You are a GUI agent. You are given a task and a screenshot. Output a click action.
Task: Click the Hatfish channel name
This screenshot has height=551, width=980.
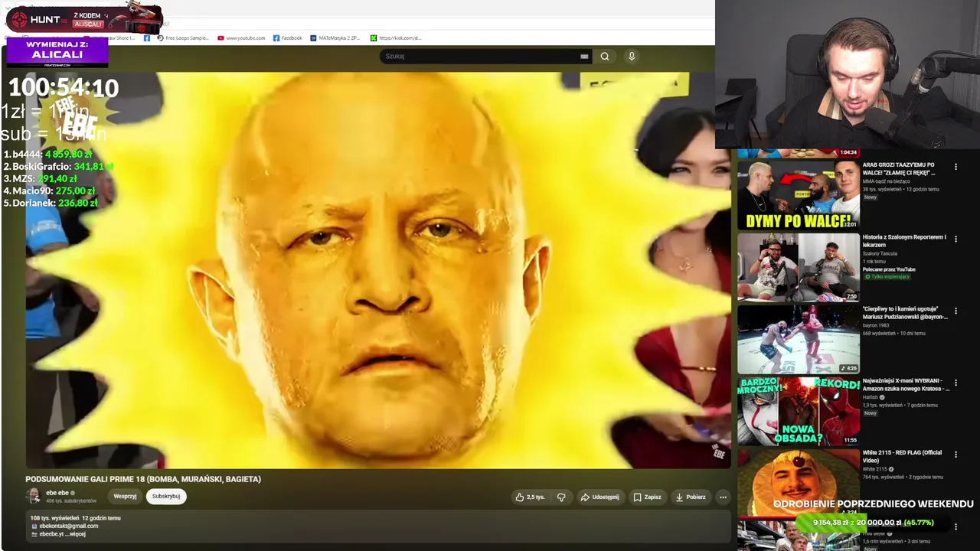click(x=872, y=397)
